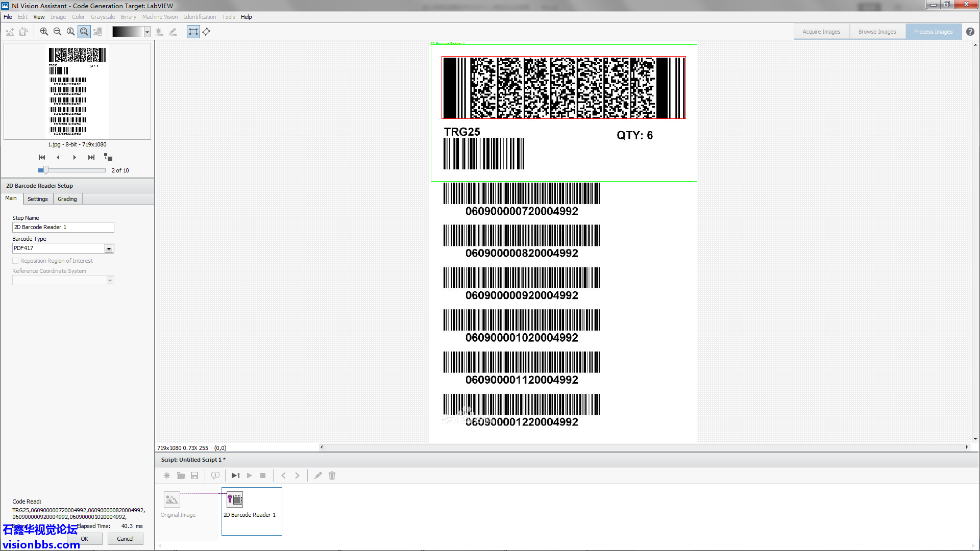Click the image index slider handle
The width and height of the screenshot is (980, 551).
click(45, 170)
